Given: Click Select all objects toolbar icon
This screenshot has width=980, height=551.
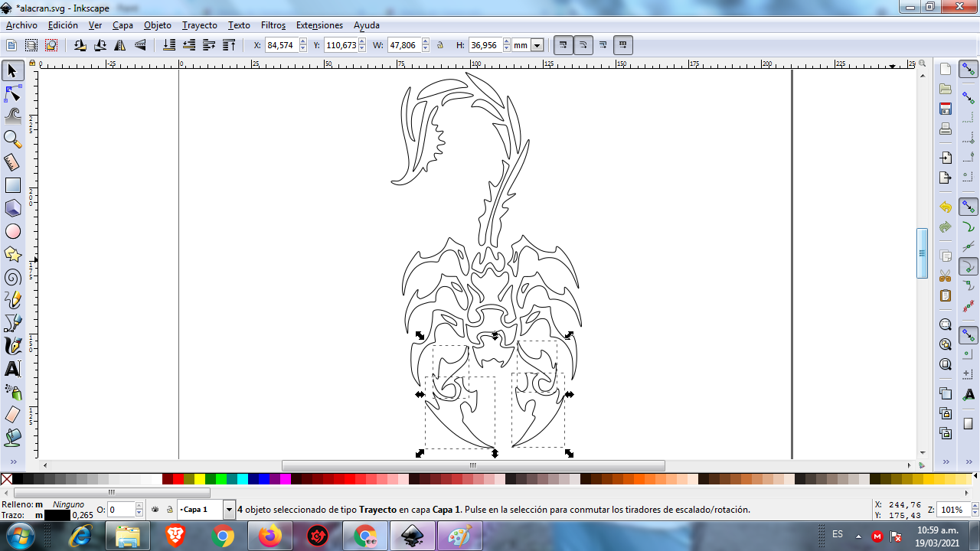Looking at the screenshot, I should pyautogui.click(x=11, y=45).
